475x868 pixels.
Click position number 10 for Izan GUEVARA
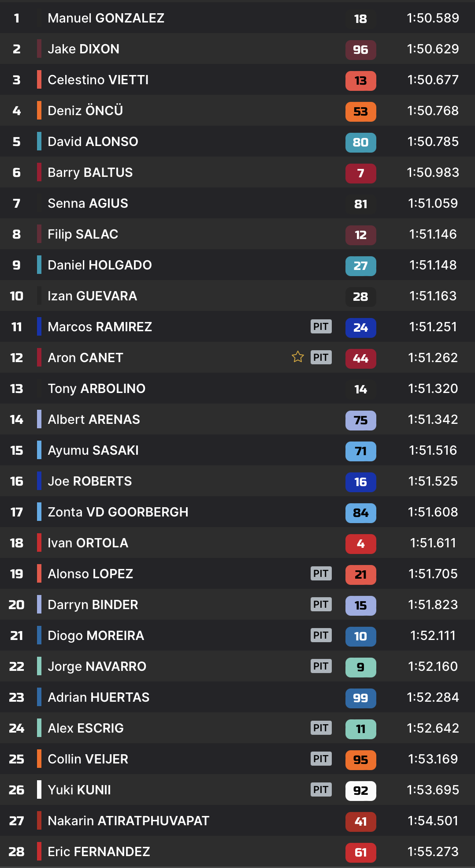coord(17,296)
